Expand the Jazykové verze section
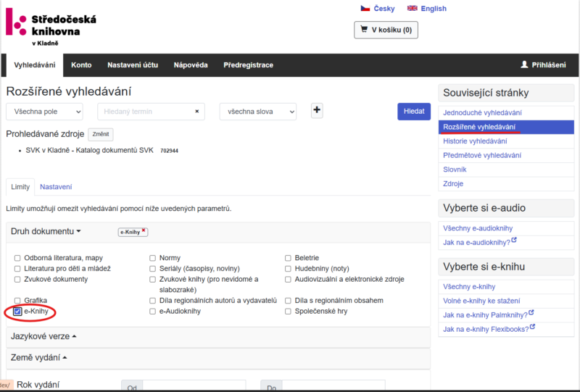The width and height of the screenshot is (580, 392). [x=43, y=337]
